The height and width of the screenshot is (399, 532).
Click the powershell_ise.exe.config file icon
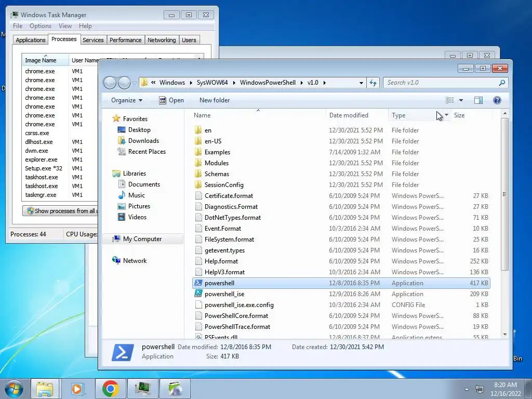[198, 304]
